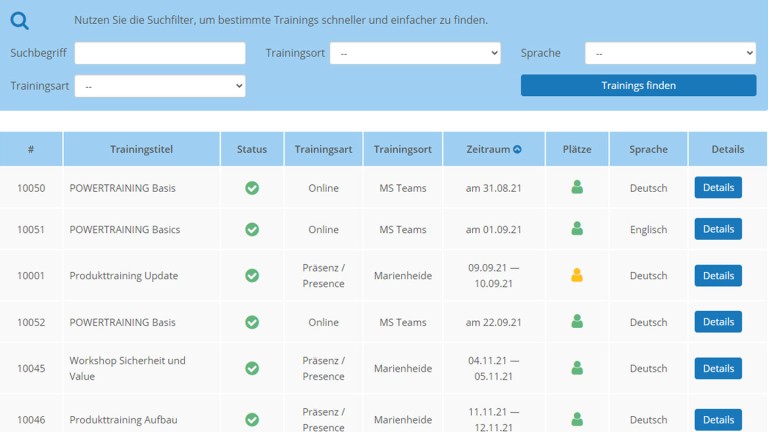Click green status checkmark for training 10001
Screen dimensions: 768x432
coord(252,276)
